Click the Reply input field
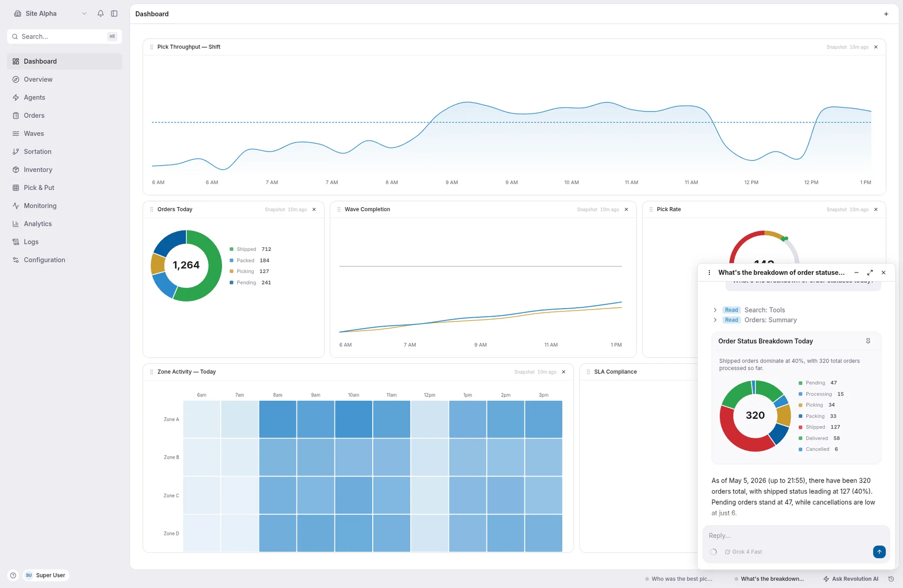 [796, 536]
